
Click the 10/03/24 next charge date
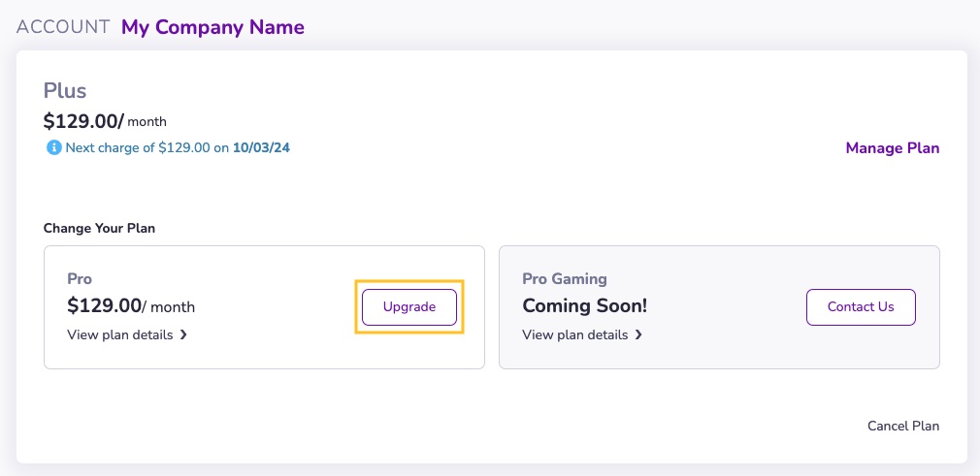coord(261,148)
